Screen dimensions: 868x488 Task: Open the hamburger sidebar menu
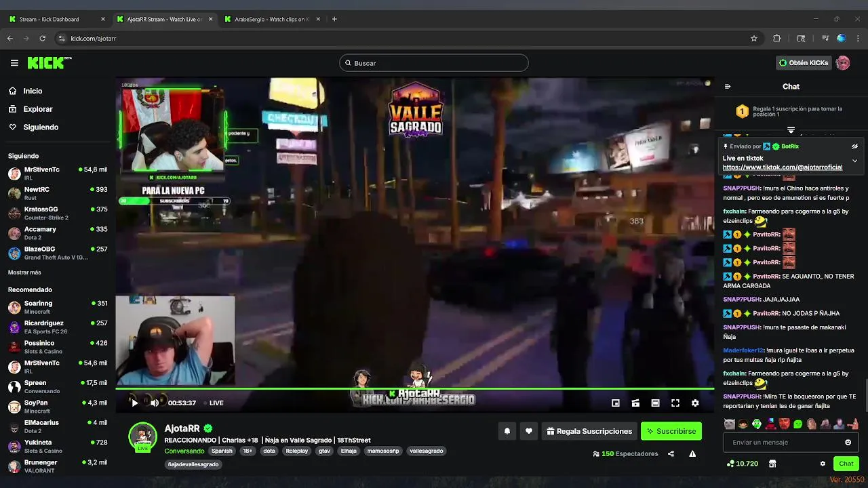[x=14, y=63]
